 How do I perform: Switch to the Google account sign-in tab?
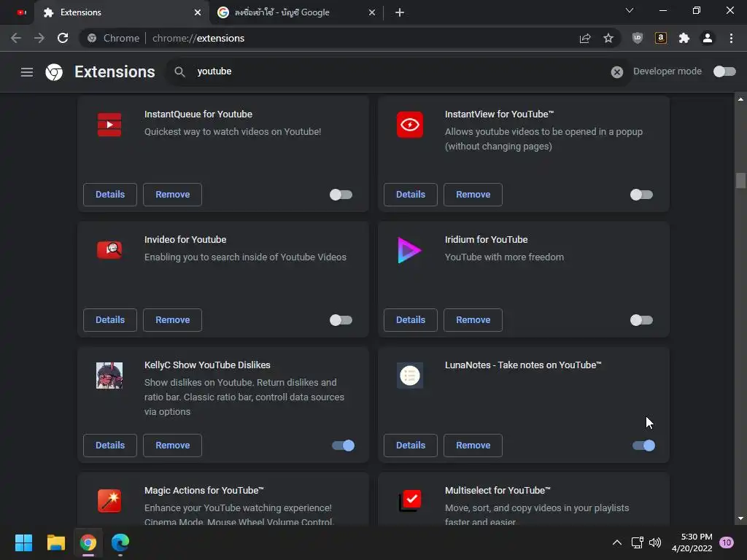point(295,12)
